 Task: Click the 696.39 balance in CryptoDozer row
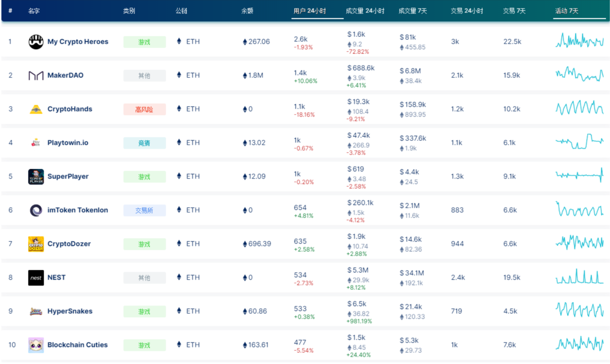(257, 244)
